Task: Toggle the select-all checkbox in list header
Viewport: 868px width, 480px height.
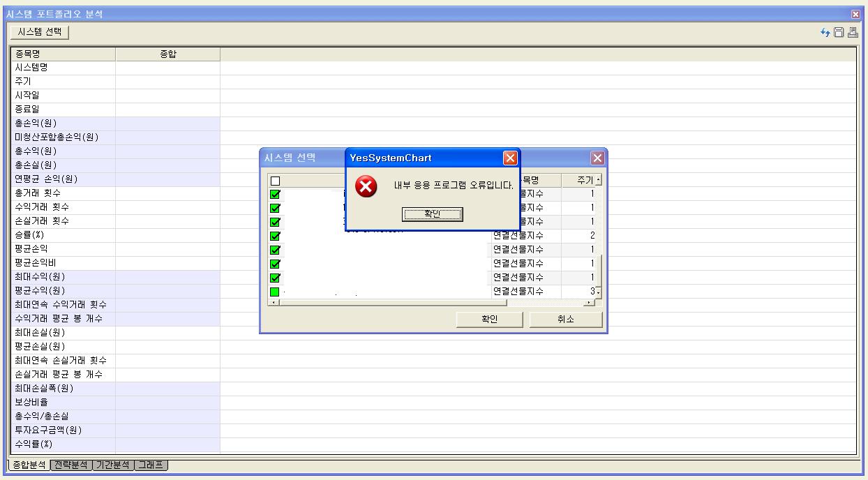Action: pos(275,181)
